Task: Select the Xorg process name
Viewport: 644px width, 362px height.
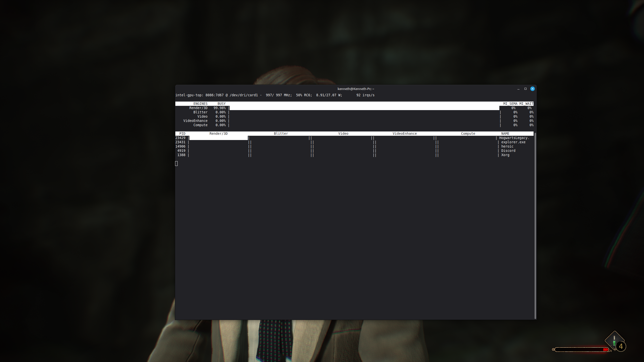Action: pyautogui.click(x=505, y=155)
